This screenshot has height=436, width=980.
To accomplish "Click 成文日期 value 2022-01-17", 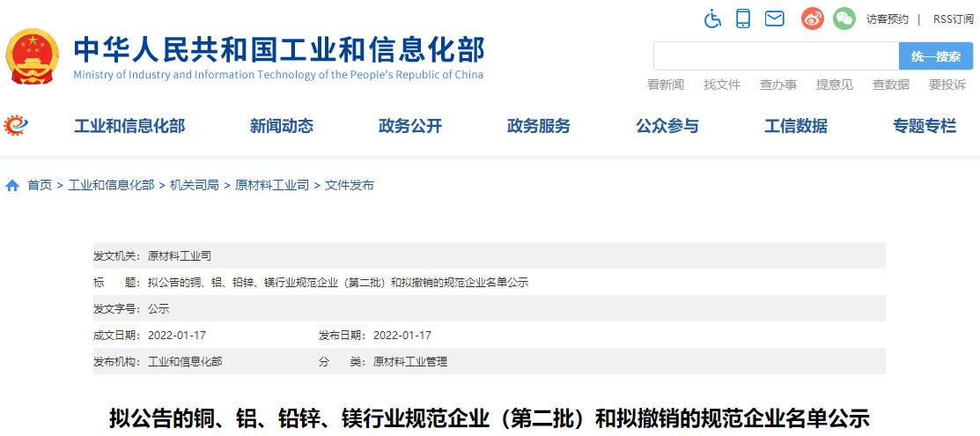I will tap(177, 336).
